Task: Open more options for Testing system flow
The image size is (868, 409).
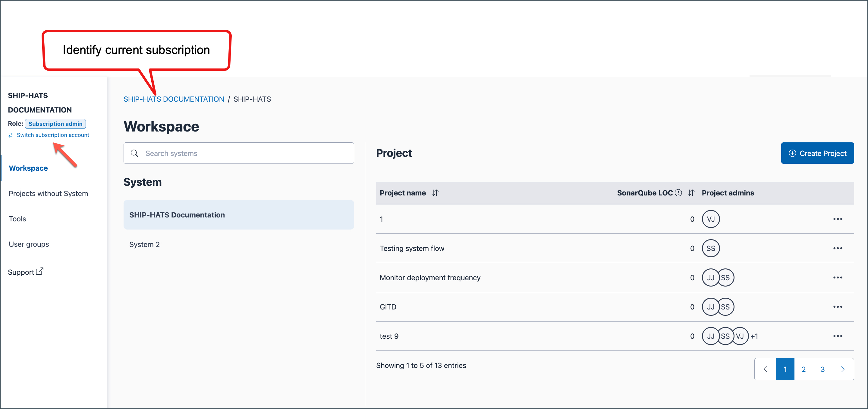Action: [x=838, y=249]
